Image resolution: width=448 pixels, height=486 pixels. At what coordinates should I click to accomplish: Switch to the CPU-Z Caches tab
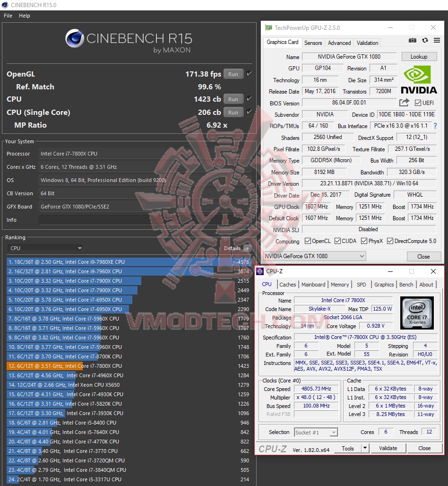click(x=287, y=285)
